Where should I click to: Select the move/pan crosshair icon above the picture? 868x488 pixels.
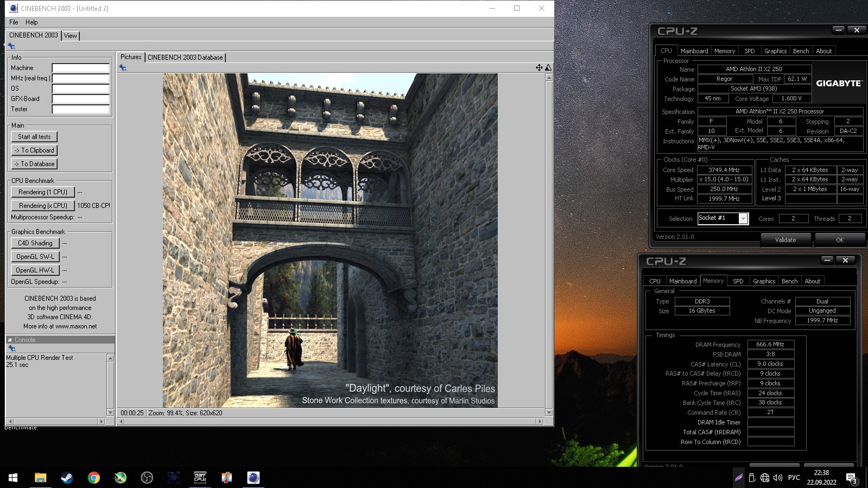(x=539, y=68)
